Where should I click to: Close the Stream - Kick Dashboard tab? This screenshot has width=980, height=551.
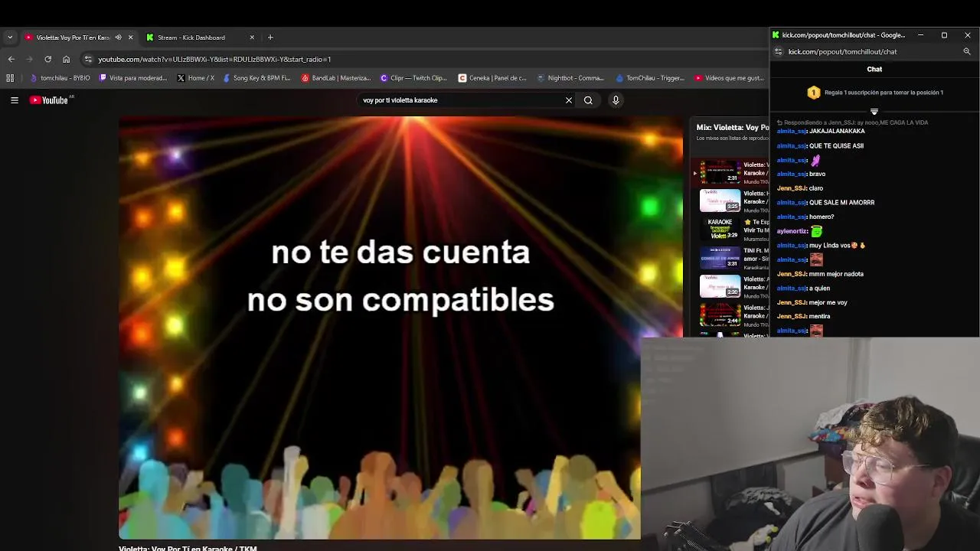252,37
